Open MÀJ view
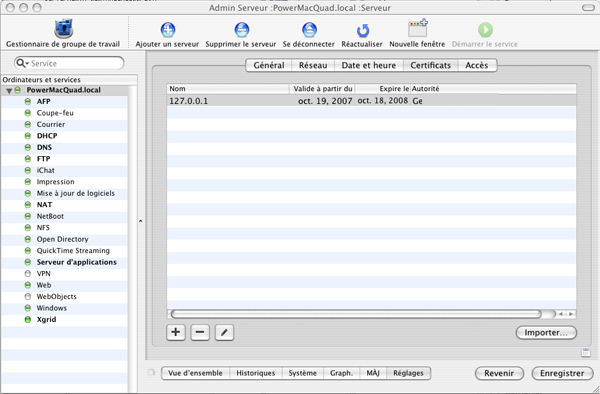Screen dimensions: 600x394 tap(373, 373)
